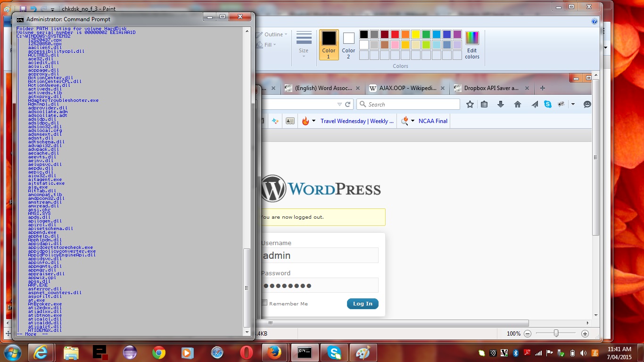Image resolution: width=644 pixels, height=362 pixels.
Task: Pick the brown color swatch
Action: 385,45
